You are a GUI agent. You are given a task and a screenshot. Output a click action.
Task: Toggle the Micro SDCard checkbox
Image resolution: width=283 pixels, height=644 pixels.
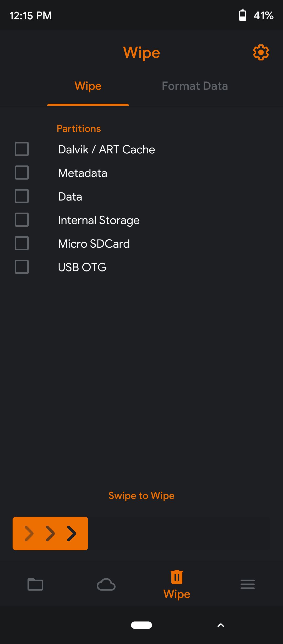22,243
